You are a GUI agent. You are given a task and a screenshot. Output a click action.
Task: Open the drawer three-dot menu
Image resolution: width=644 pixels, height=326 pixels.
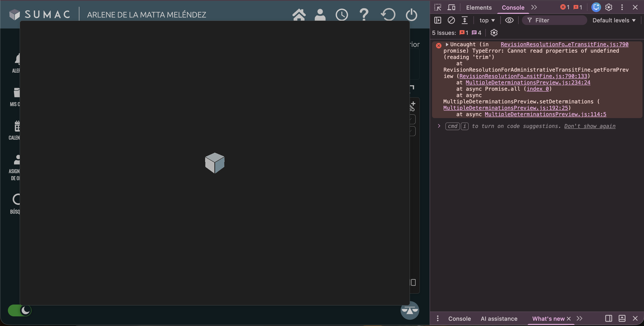point(438,318)
